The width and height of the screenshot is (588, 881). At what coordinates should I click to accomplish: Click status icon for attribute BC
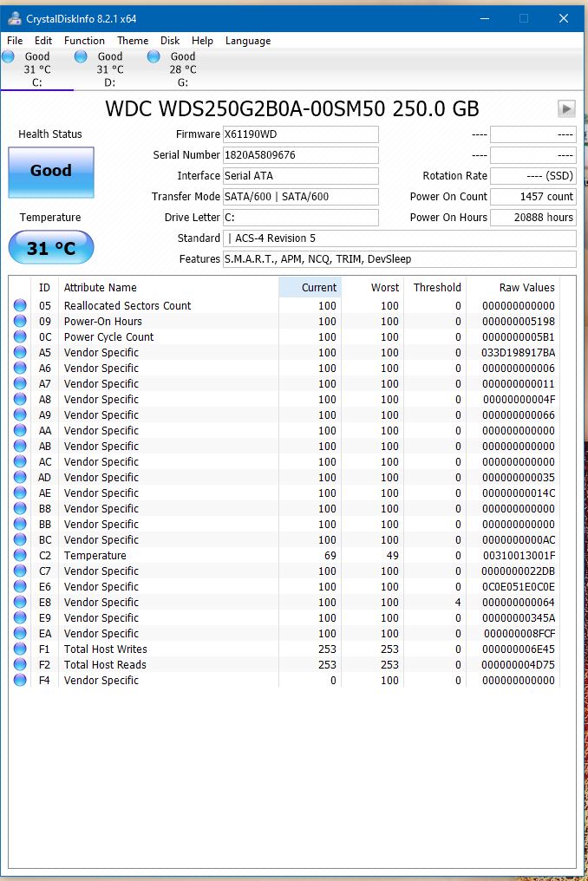click(x=20, y=539)
